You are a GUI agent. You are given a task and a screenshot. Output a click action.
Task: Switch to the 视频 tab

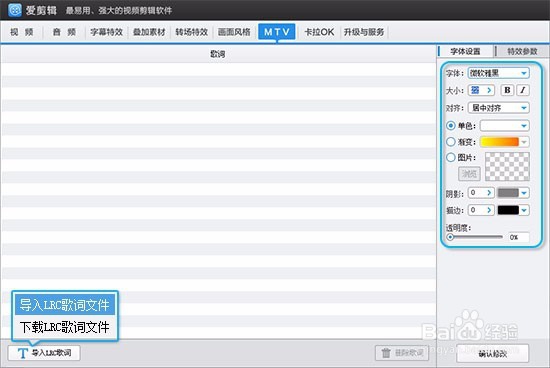coord(22,32)
